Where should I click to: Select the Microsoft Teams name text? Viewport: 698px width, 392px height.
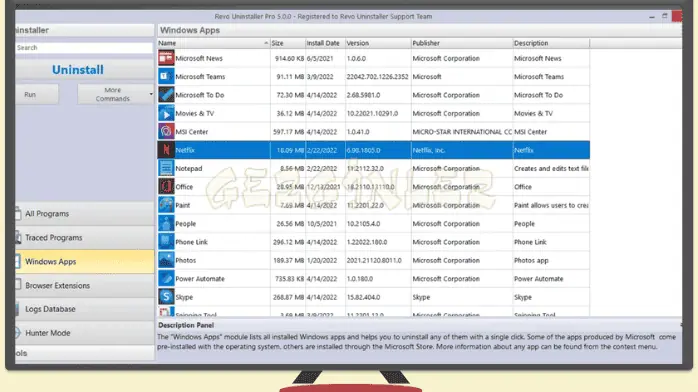pos(200,77)
